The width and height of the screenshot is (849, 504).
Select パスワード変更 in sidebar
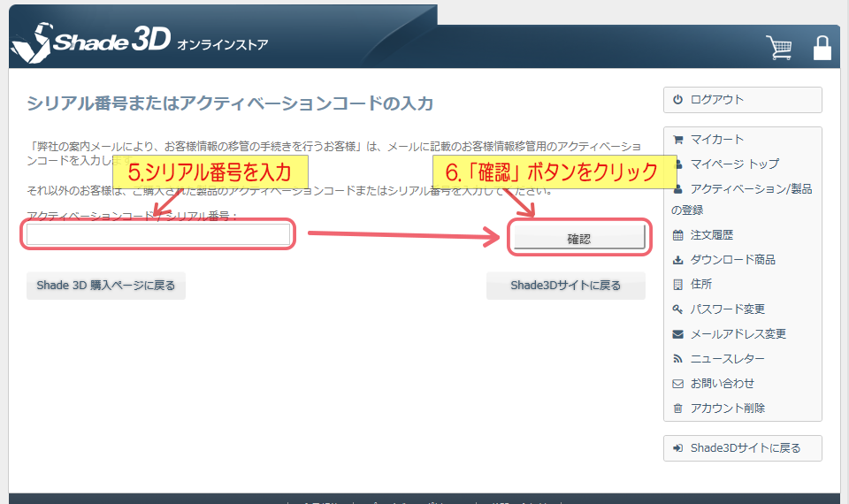[727, 309]
